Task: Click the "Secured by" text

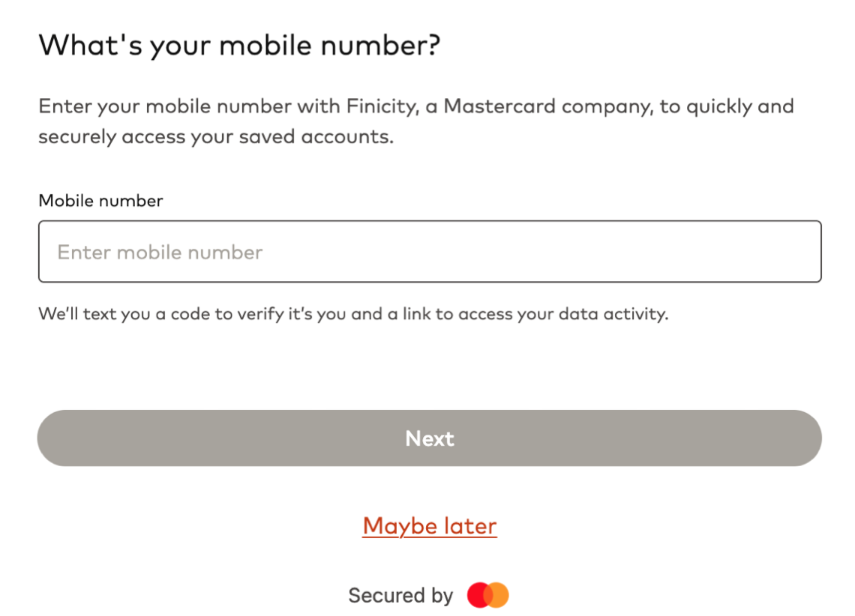Action: (x=400, y=596)
